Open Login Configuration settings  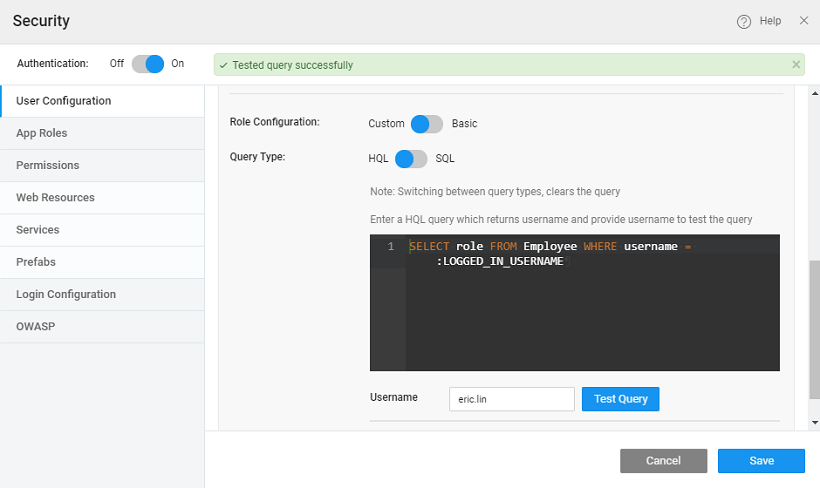point(66,294)
